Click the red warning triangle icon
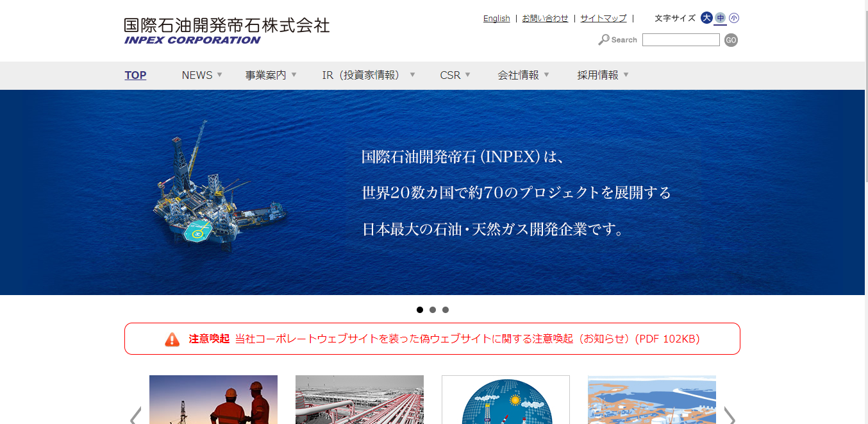The height and width of the screenshot is (424, 868). pos(172,339)
